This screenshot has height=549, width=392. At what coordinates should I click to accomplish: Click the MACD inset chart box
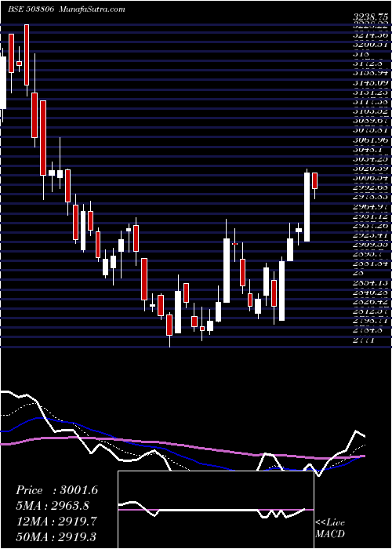click(216, 510)
